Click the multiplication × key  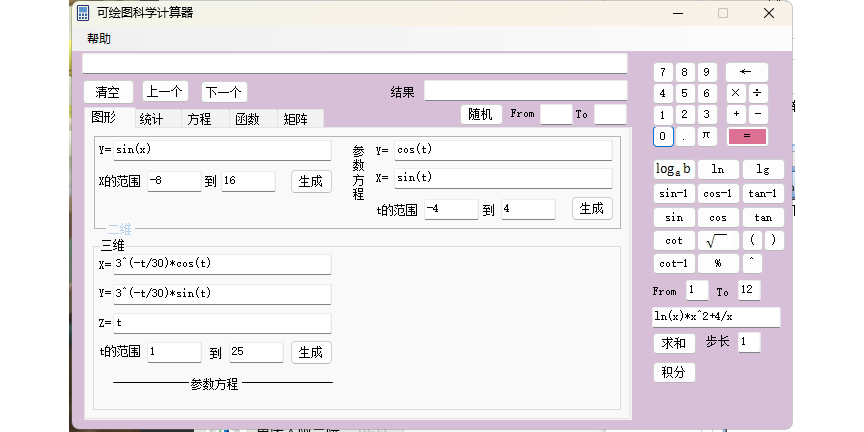[736, 93]
